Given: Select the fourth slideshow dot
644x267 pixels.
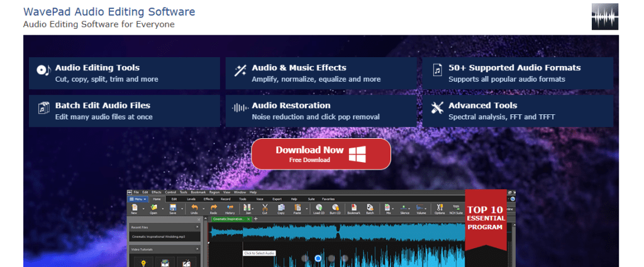Looking at the screenshot, I should [x=345, y=258].
